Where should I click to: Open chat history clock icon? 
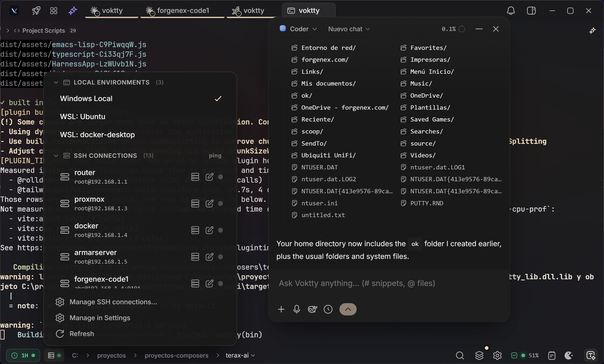point(328,309)
